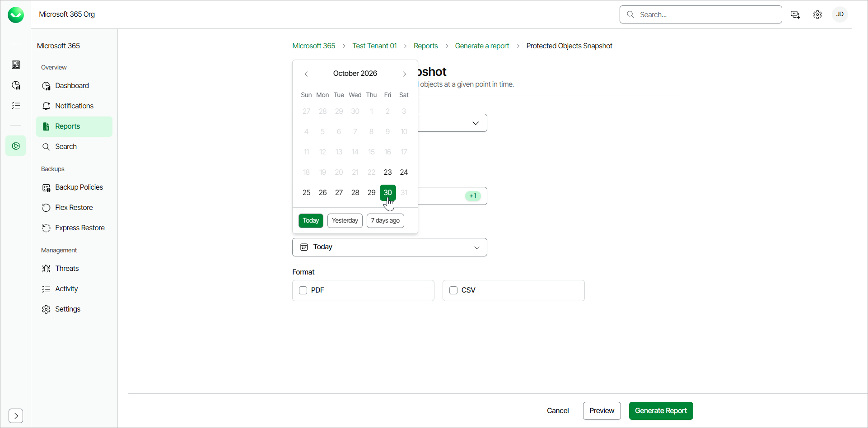
Task: Open Flex Restore page
Action: [74, 208]
